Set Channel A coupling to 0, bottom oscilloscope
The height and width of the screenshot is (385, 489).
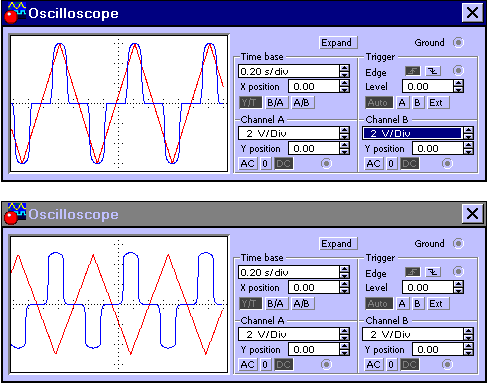tap(265, 365)
